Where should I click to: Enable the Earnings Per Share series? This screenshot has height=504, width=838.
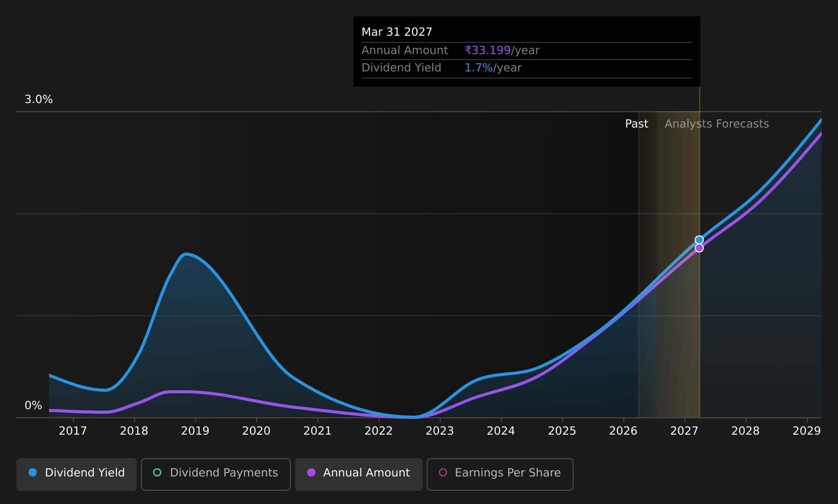500,474
